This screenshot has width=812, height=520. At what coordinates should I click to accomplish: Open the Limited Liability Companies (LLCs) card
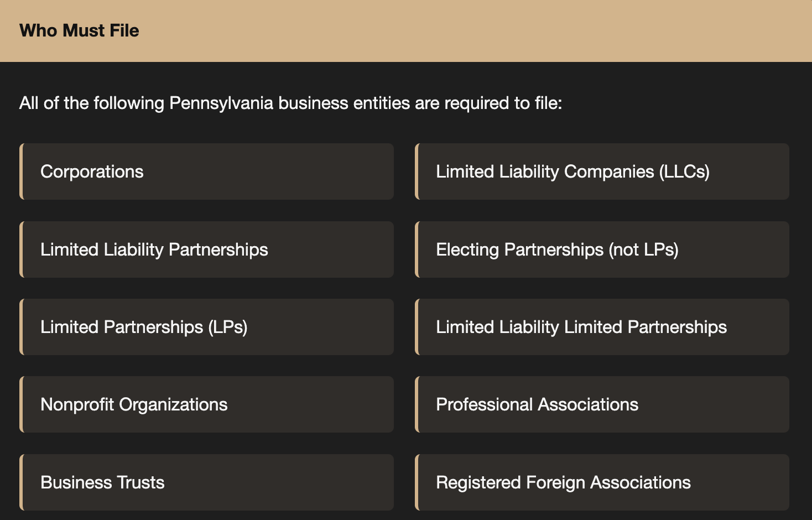tap(602, 171)
